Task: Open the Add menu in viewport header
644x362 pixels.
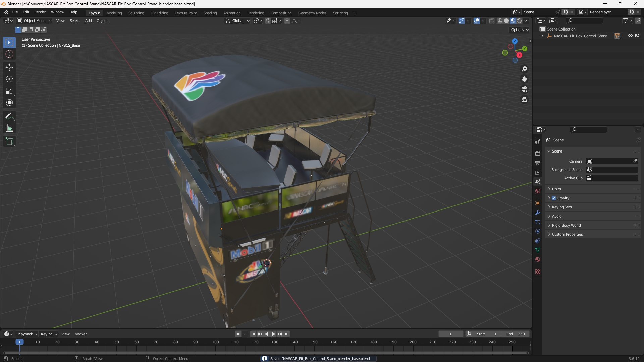Action: pyautogui.click(x=88, y=21)
